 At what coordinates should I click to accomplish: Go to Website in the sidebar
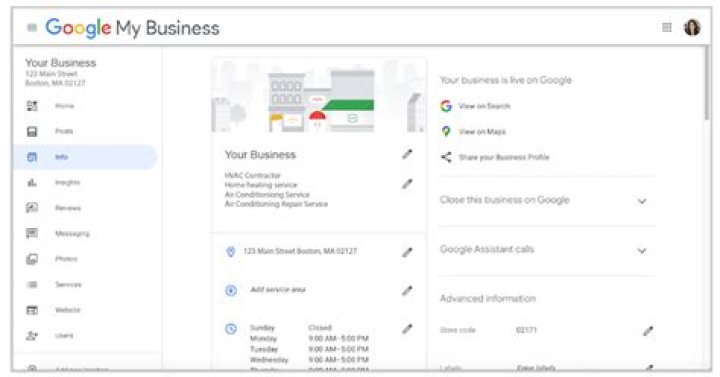[68, 310]
